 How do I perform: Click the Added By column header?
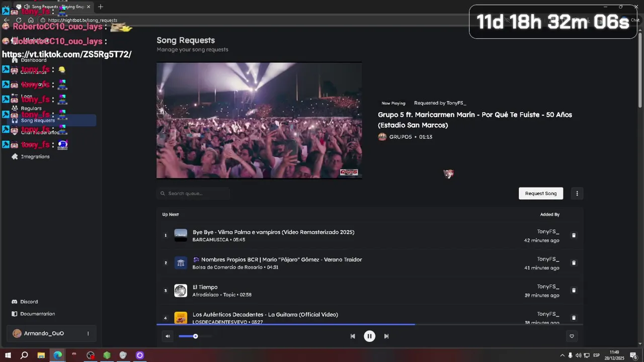550,215
